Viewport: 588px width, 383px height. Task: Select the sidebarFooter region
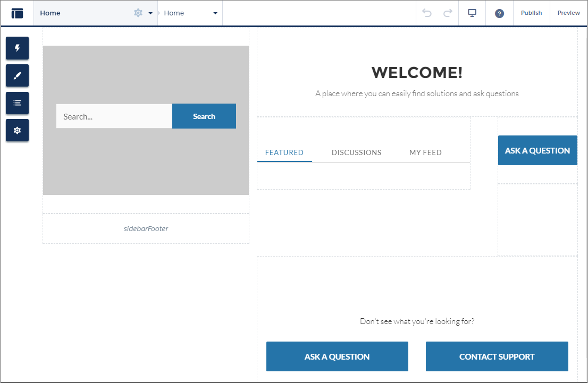146,228
